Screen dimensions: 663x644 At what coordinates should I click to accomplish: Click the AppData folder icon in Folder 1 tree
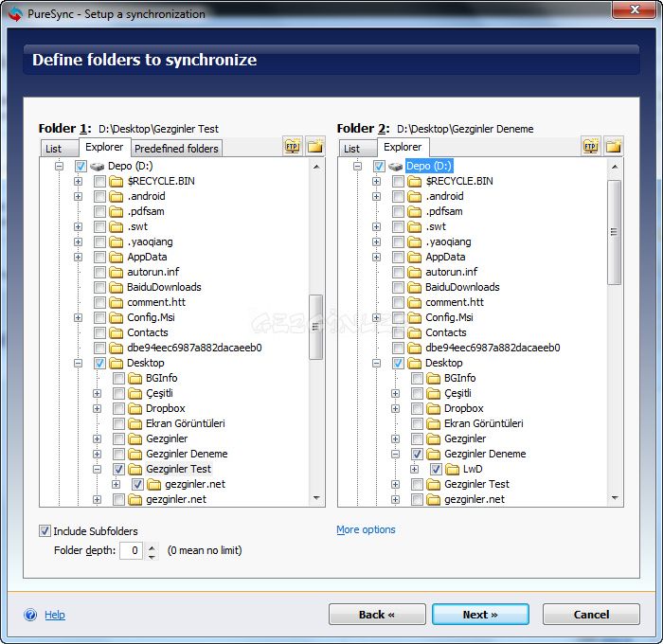116,257
